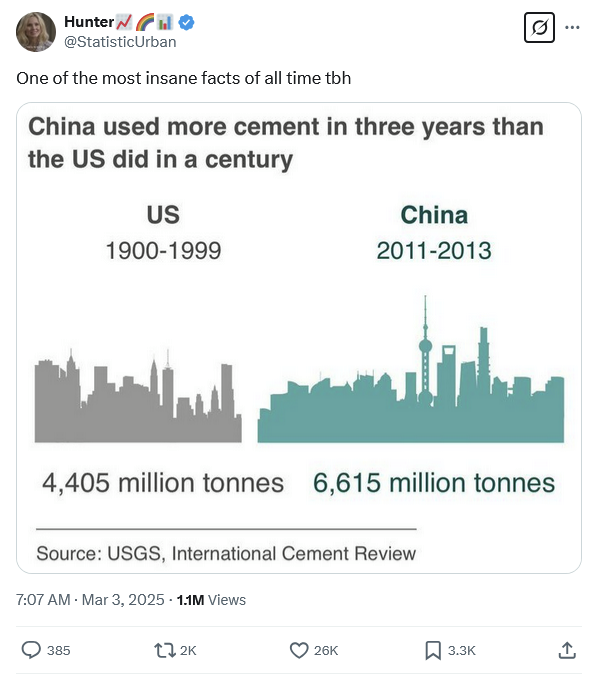Click the Grok slash-circle icon
The height and width of the screenshot is (674, 598).
tap(539, 28)
